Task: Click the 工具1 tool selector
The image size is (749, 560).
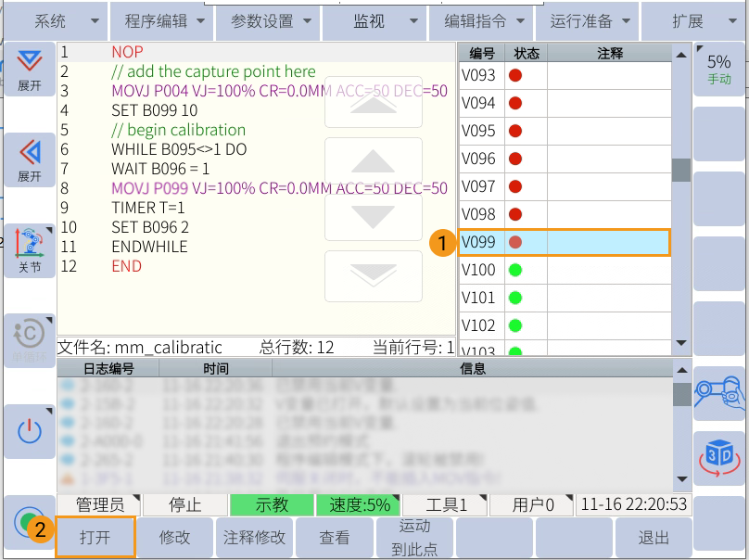Action: point(445,504)
